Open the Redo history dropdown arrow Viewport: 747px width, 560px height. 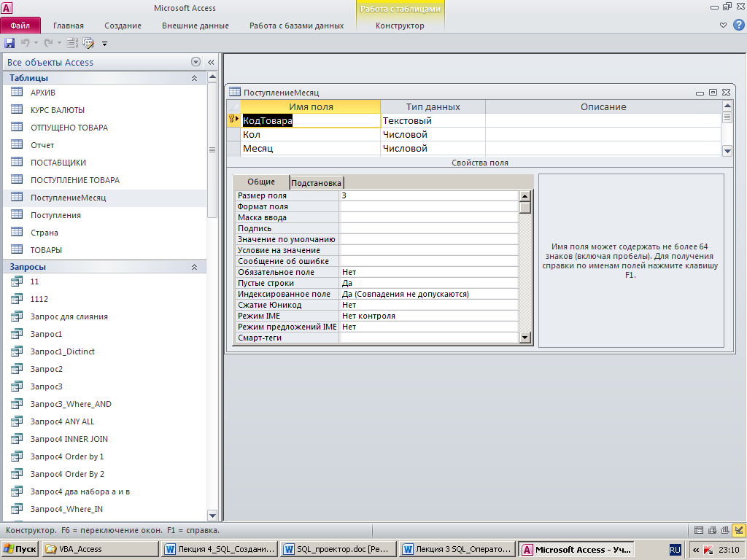point(59,43)
